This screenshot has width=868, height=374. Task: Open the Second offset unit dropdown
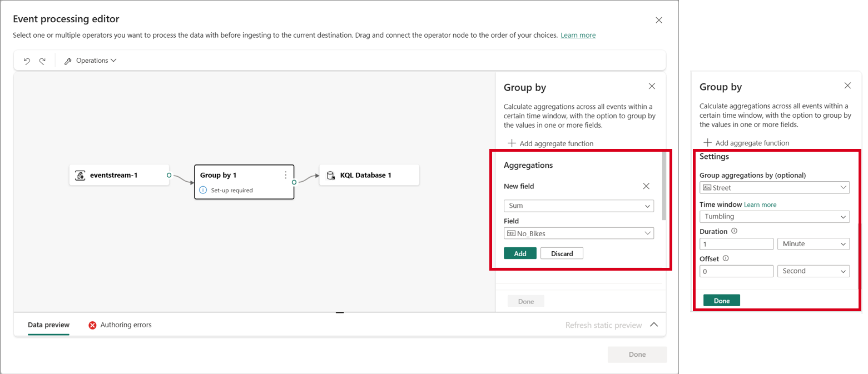tap(813, 271)
